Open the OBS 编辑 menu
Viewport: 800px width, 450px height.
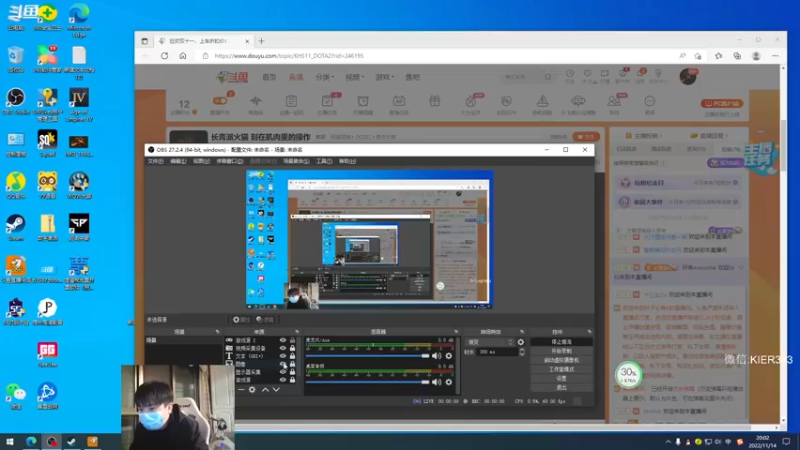coord(178,161)
